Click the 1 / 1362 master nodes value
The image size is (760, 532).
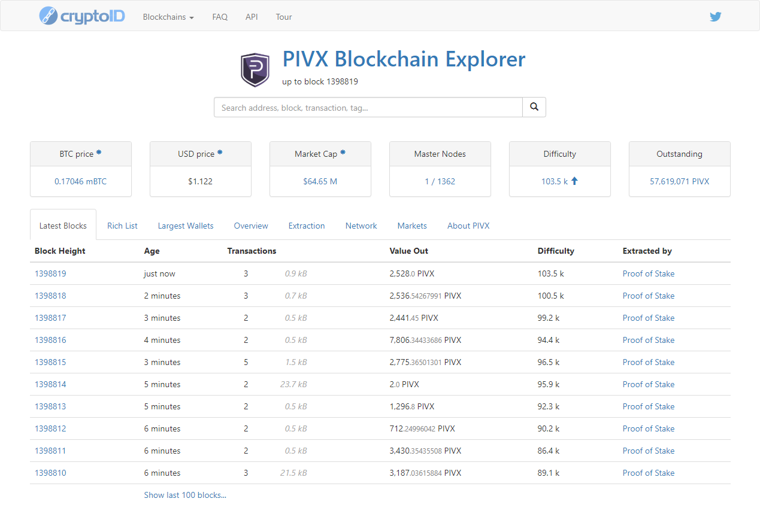tap(440, 181)
